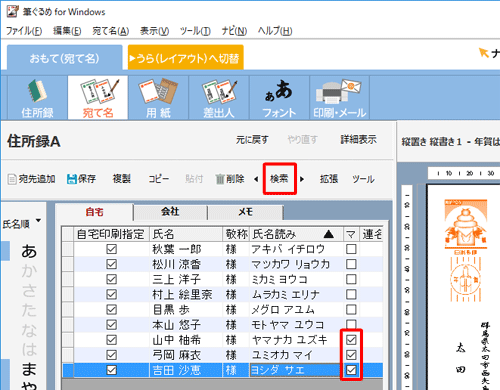
Task: Click the 宛先追加 add recipient button
Action: point(32,179)
